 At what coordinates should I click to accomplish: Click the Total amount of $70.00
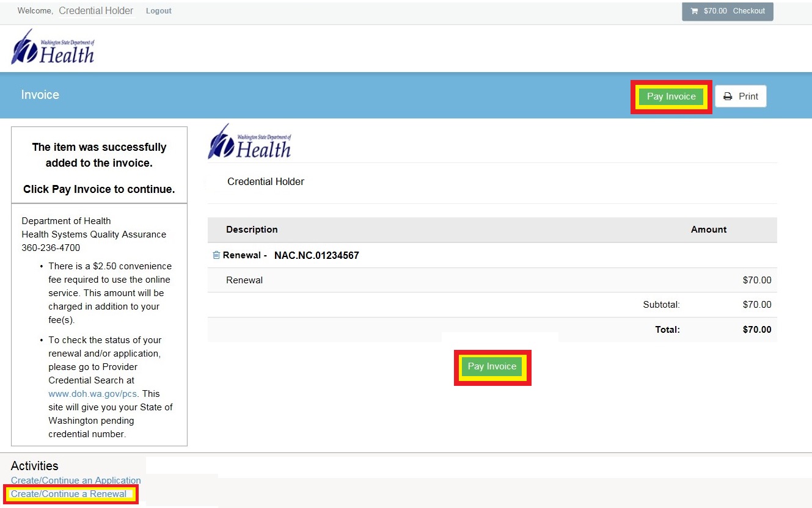point(756,330)
